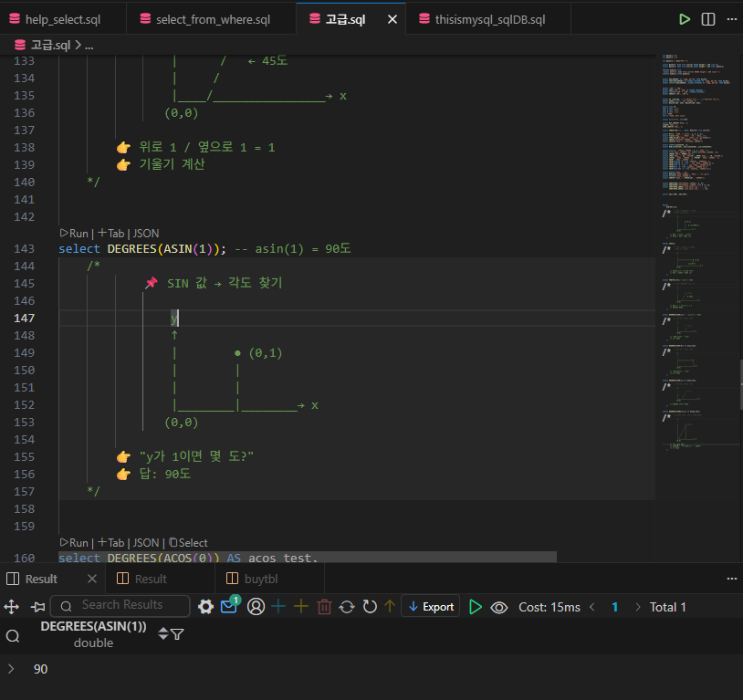Click the Export button
This screenshot has width=743, height=700.
(430, 606)
